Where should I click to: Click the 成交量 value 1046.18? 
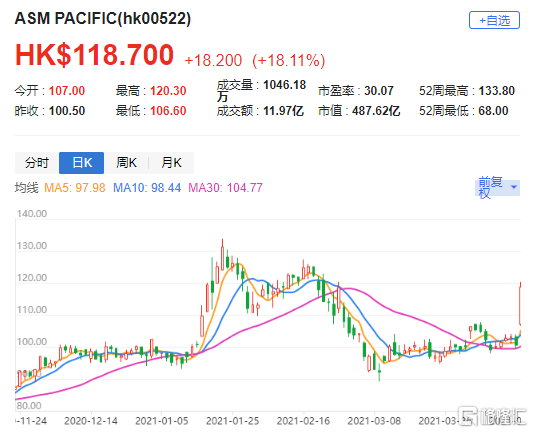[x=285, y=85]
